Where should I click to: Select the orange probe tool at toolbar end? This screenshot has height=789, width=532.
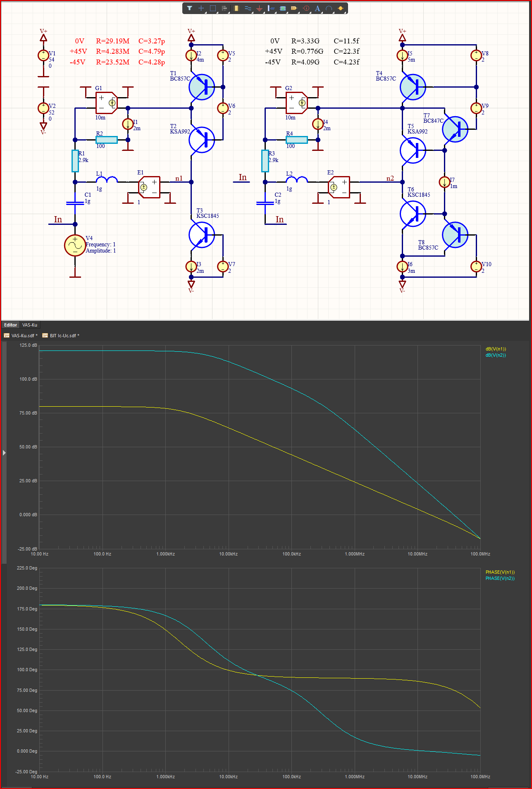pos(341,8)
